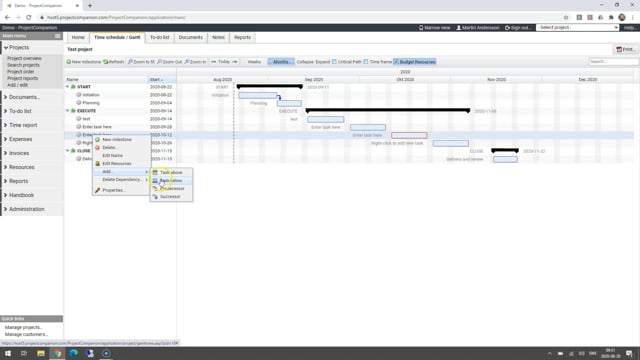The image size is (640, 360).
Task: Open the Home tab
Action: tap(78, 37)
